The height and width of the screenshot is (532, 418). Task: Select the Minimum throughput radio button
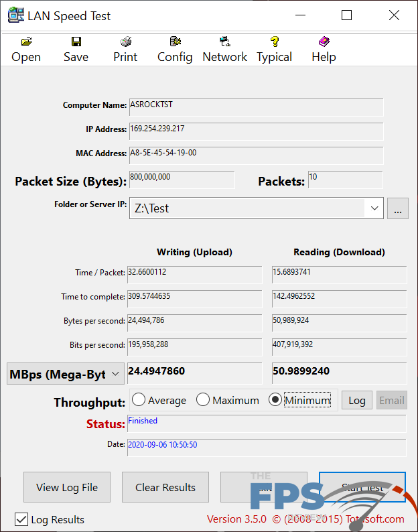[275, 400]
